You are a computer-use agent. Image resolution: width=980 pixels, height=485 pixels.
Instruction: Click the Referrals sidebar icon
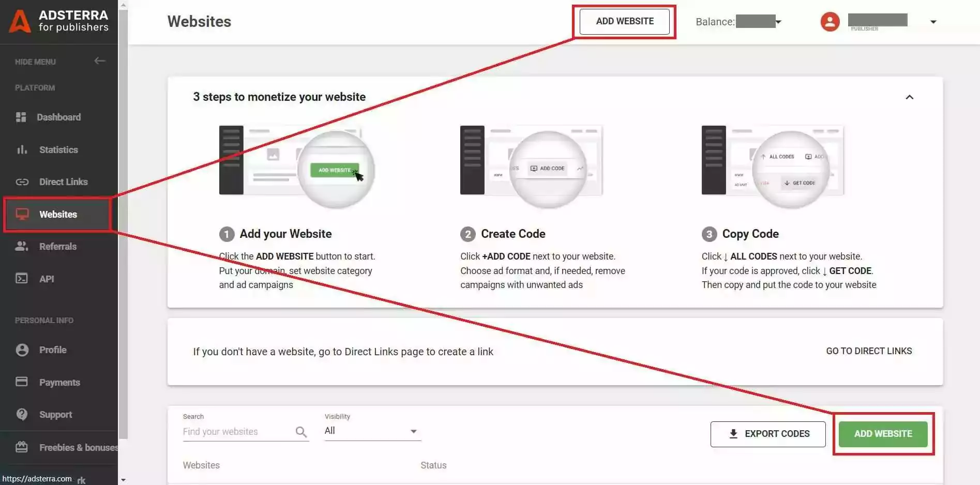(22, 246)
